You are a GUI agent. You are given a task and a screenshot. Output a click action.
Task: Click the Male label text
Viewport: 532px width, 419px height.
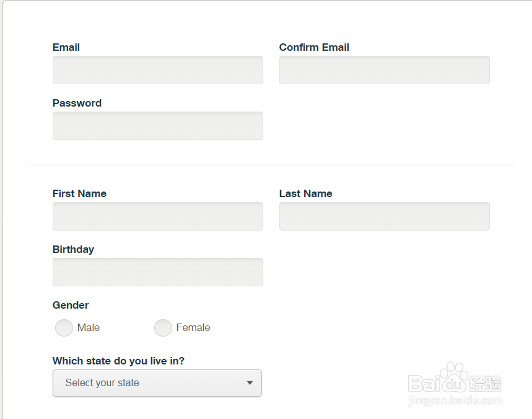(x=89, y=328)
